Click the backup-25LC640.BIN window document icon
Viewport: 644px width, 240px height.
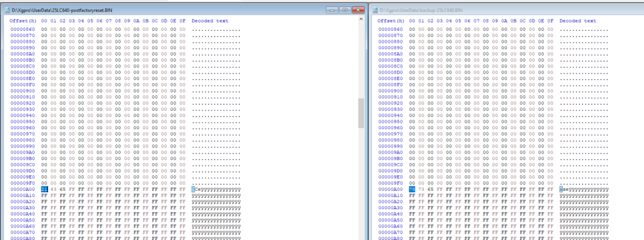tap(375, 10)
